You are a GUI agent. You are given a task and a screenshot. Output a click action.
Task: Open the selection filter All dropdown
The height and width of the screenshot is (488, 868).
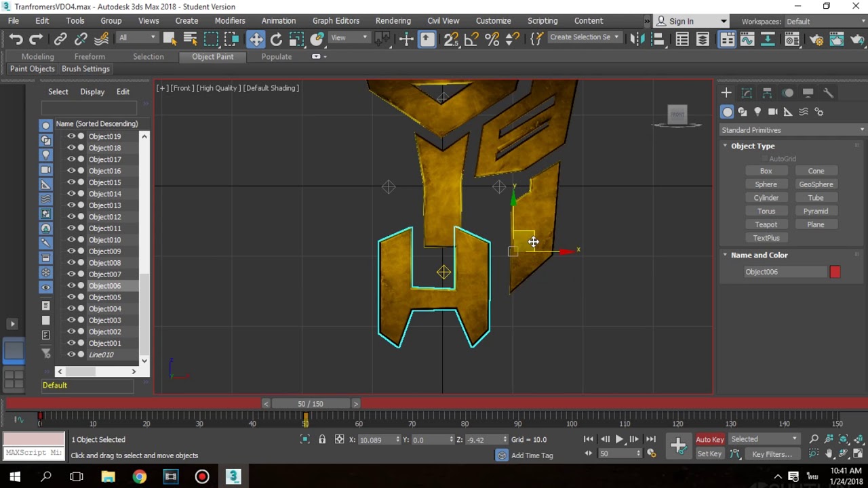tap(138, 37)
